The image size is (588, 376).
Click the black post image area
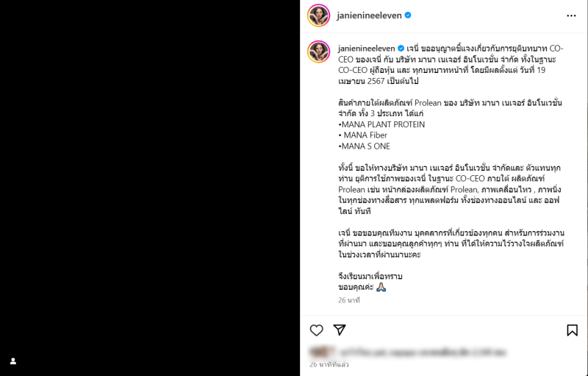[150, 188]
